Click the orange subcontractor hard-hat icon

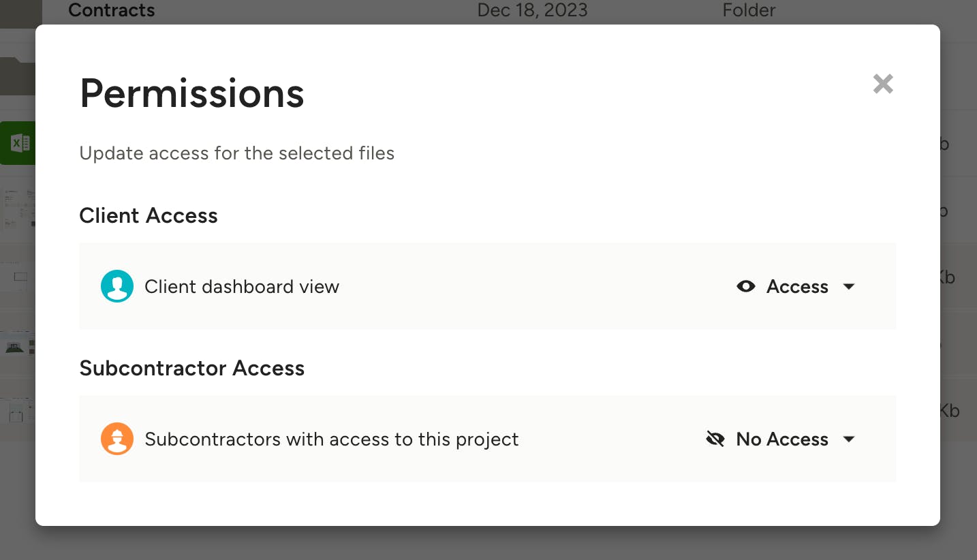click(x=117, y=439)
